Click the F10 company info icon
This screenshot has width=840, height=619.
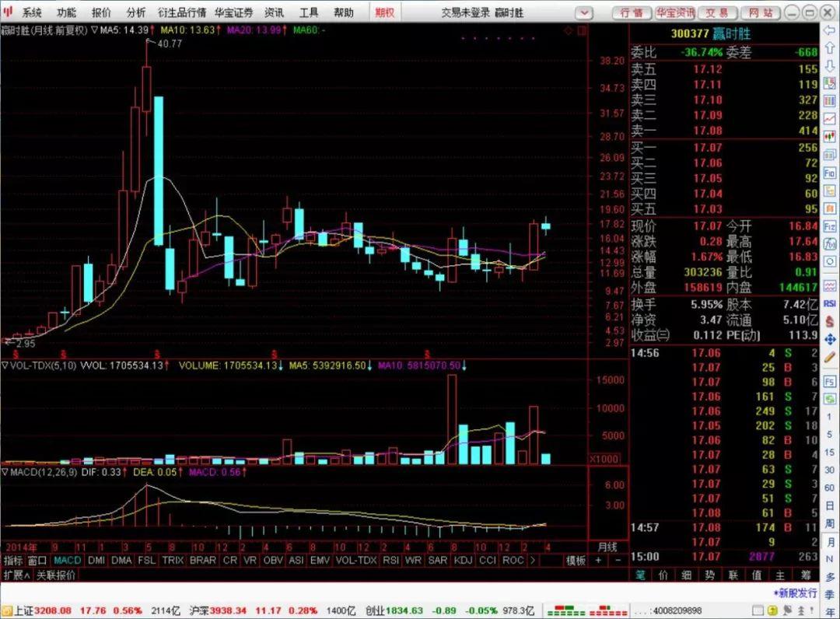tap(829, 173)
